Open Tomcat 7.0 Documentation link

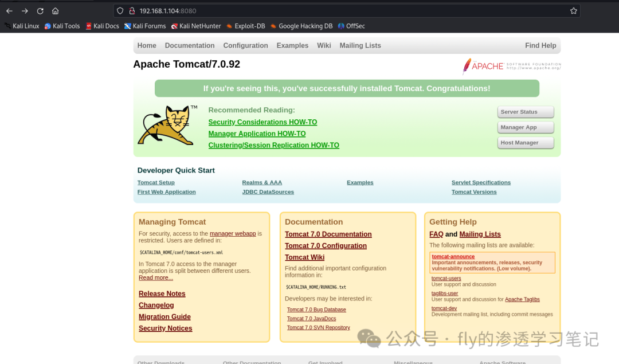(x=328, y=234)
